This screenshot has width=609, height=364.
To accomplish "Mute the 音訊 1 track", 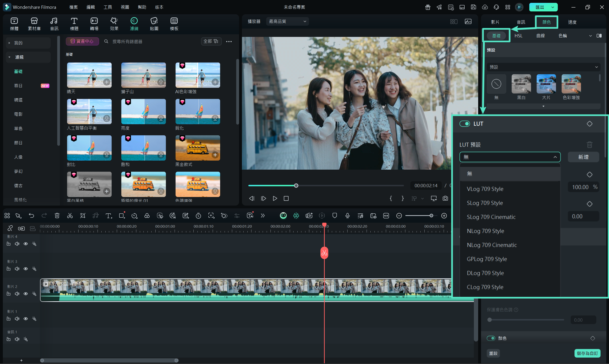I will (x=17, y=339).
